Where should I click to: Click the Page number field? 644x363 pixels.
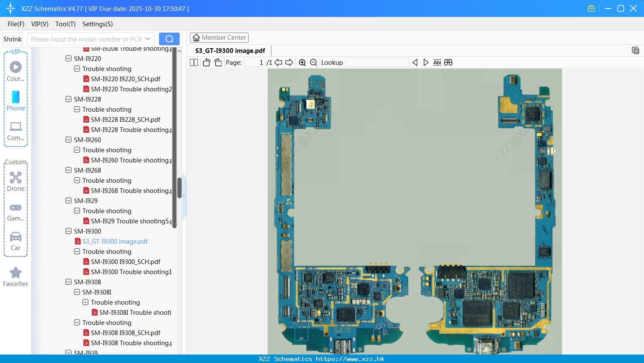pyautogui.click(x=255, y=62)
